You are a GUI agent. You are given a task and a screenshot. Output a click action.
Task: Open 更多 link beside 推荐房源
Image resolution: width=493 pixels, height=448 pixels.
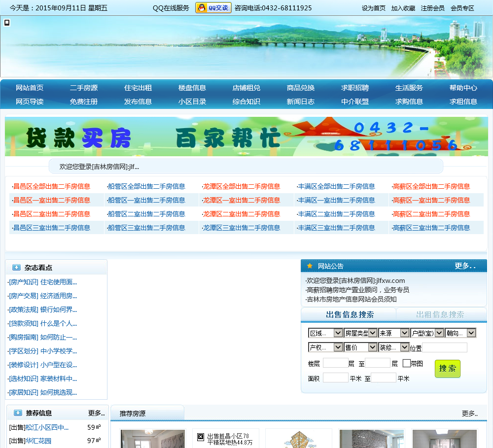pos(469,414)
